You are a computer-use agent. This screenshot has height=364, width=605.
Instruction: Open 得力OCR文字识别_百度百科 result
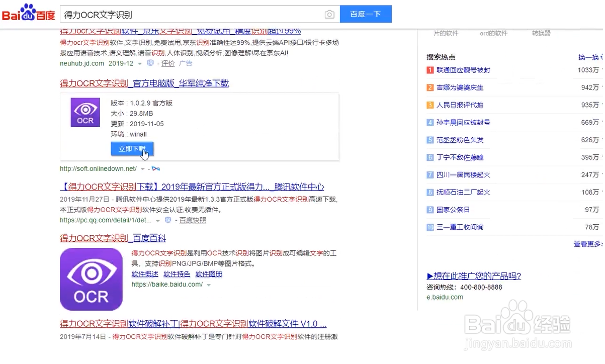[x=113, y=238]
